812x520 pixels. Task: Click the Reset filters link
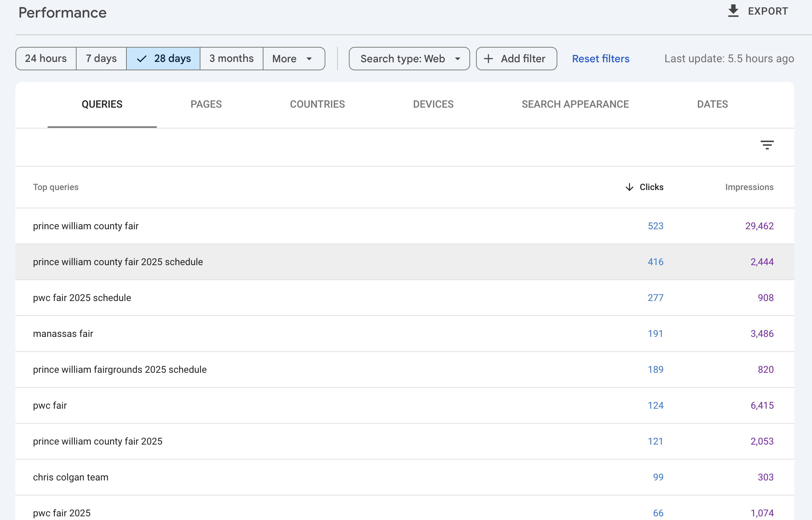[601, 59]
